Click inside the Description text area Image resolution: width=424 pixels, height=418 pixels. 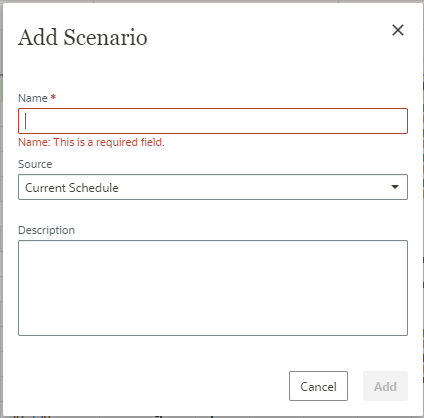[x=213, y=288]
